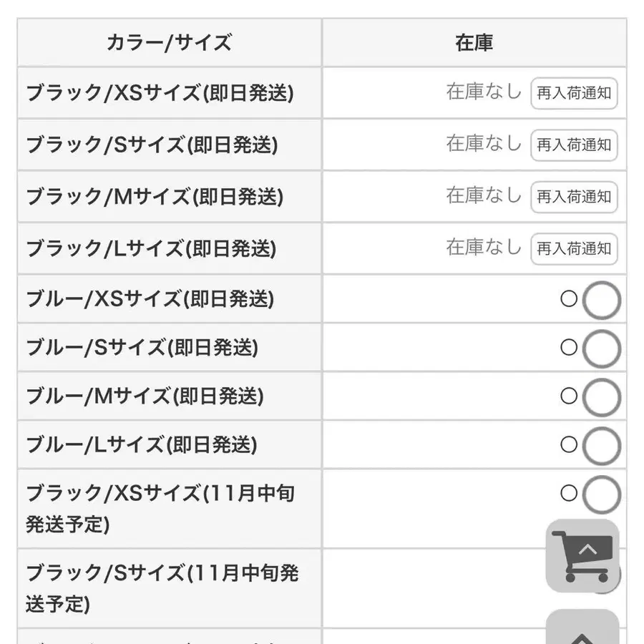Click the ブラック/Sサイズ(11月中旬発送予定) row label

[162, 588]
